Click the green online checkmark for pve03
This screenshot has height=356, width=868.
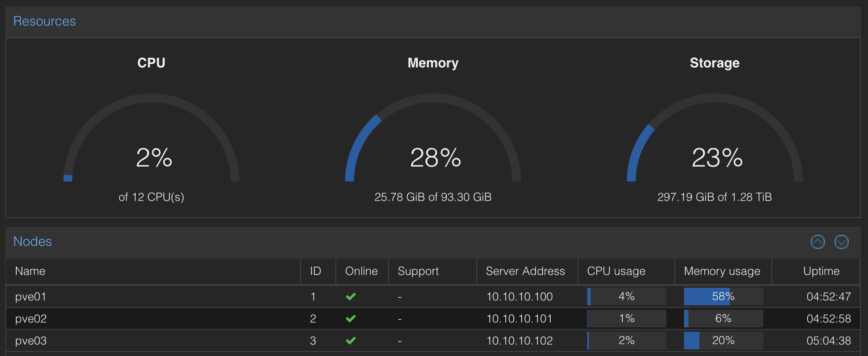click(350, 341)
